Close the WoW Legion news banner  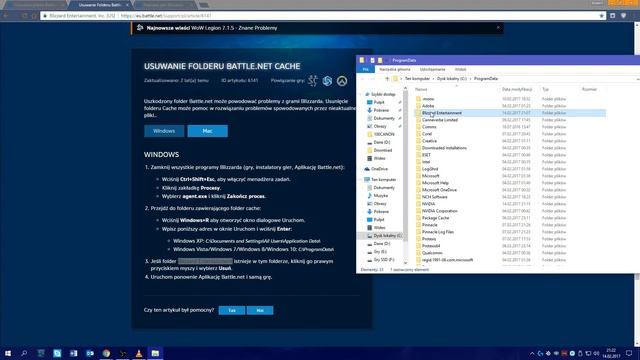(x=498, y=28)
